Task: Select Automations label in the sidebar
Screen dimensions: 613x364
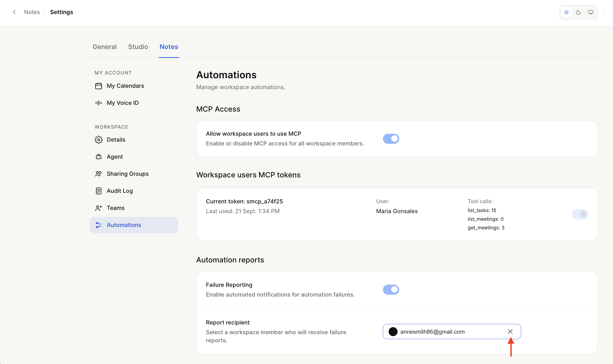Action: [124, 225]
